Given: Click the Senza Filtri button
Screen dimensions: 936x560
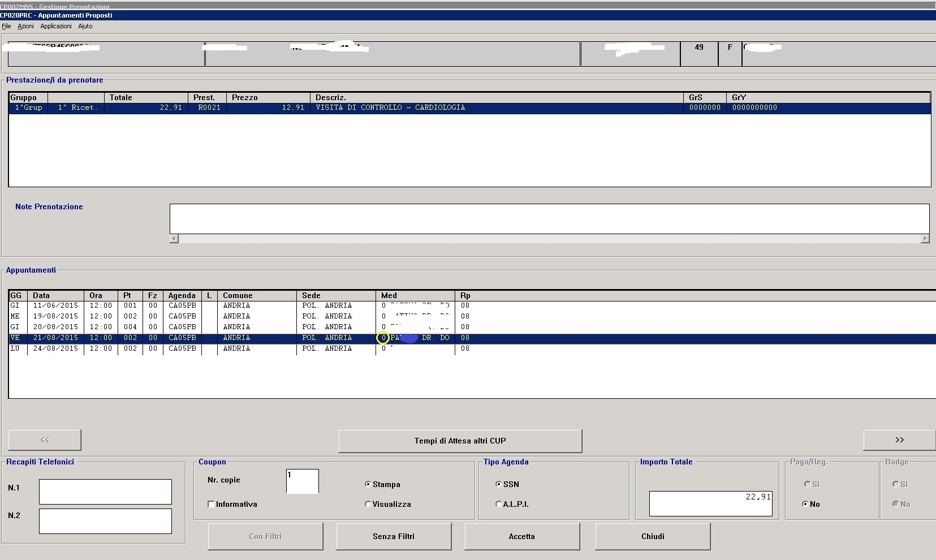Looking at the screenshot, I should (x=394, y=536).
